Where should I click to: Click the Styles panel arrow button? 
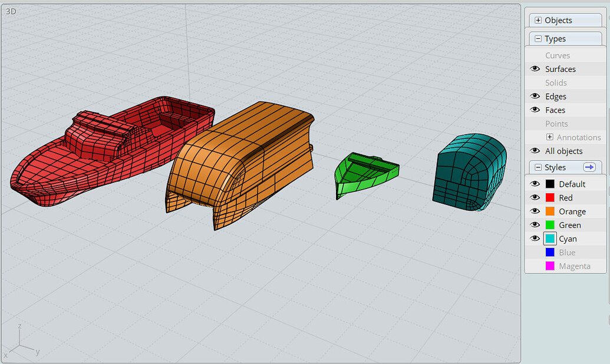pos(589,167)
